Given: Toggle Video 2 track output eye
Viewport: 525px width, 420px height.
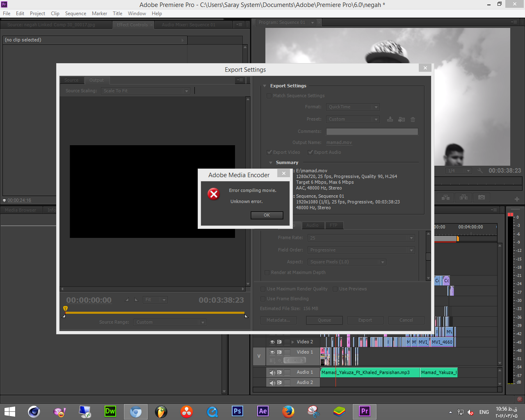Looking at the screenshot, I should 272,342.
